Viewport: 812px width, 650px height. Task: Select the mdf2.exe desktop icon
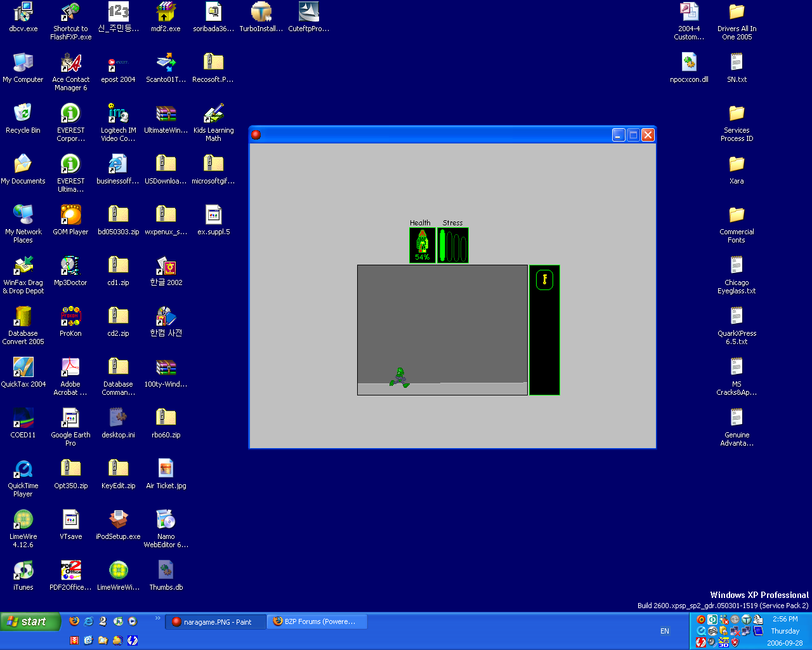166,17
